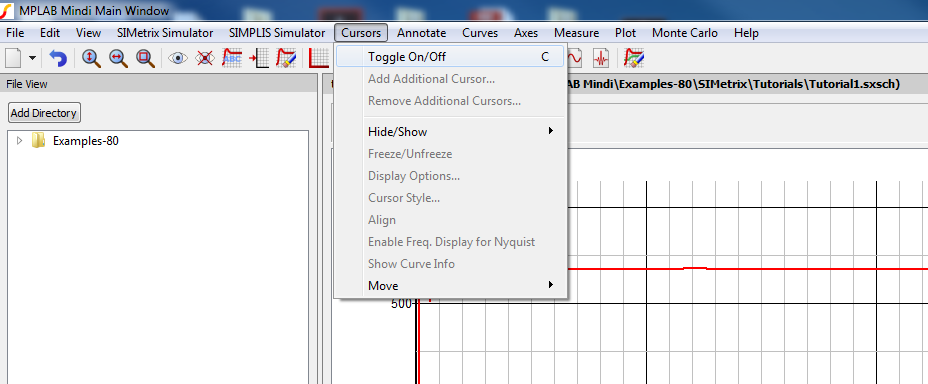Click the red grid axes icon

point(320,58)
